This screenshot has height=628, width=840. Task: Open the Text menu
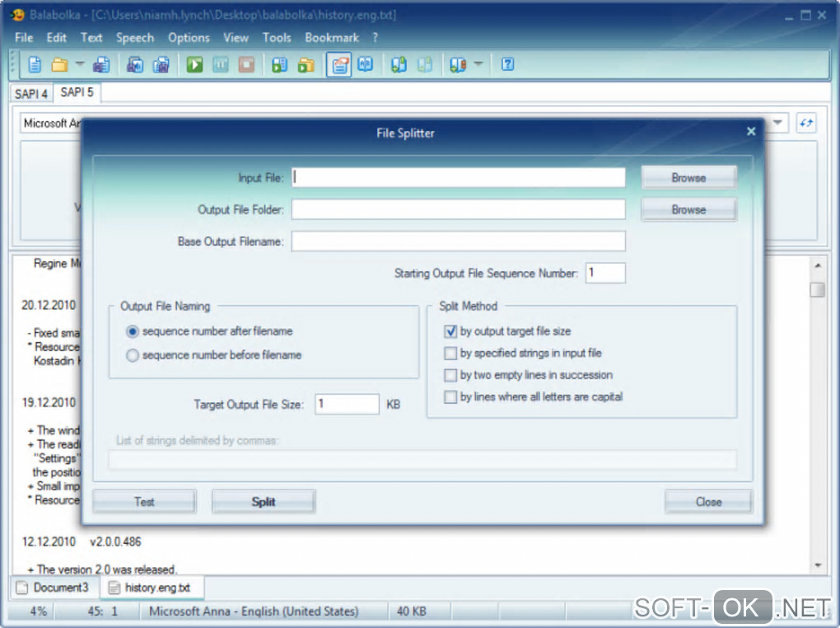click(91, 38)
